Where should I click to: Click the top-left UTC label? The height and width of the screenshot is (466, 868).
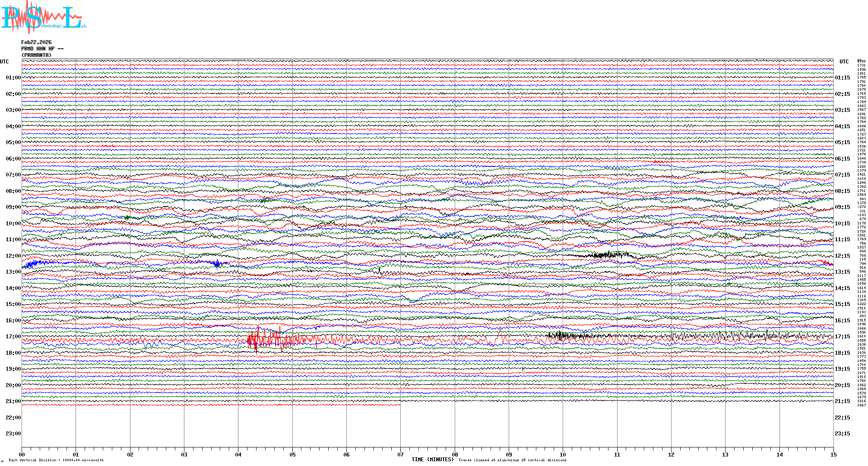(x=4, y=62)
